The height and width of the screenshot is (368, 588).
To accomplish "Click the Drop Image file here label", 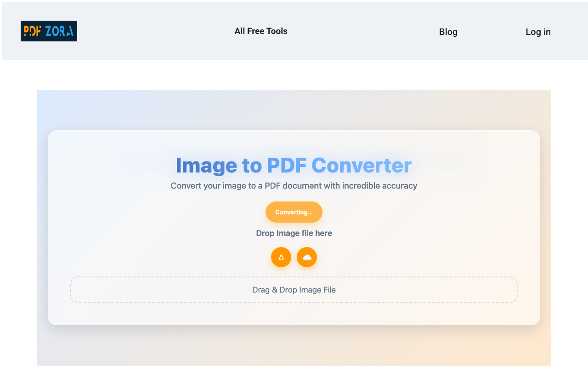I will [294, 233].
